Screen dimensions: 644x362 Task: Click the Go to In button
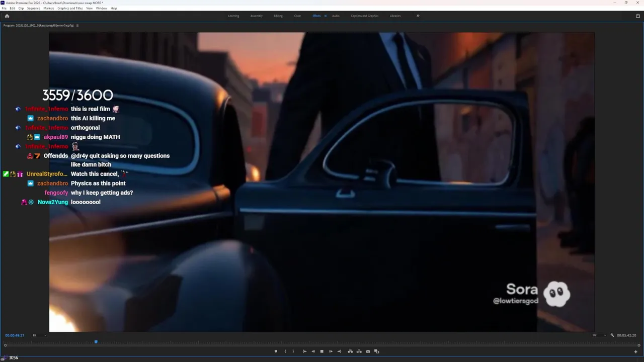pyautogui.click(x=304, y=351)
